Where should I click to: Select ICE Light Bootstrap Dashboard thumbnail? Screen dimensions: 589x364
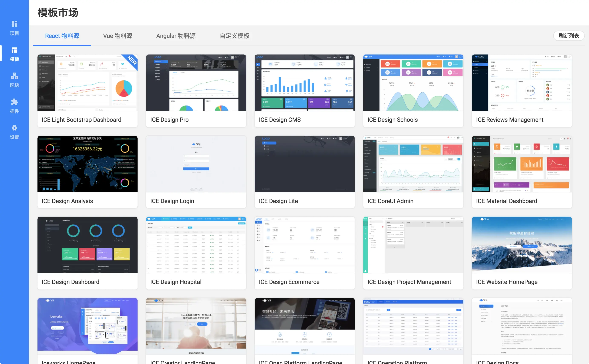[87, 83]
